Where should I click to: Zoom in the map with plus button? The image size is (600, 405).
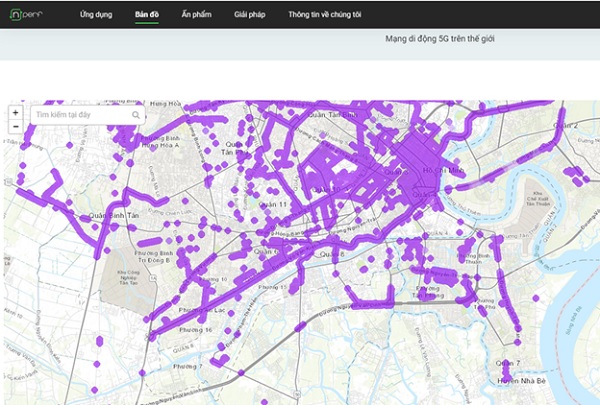[x=16, y=112]
